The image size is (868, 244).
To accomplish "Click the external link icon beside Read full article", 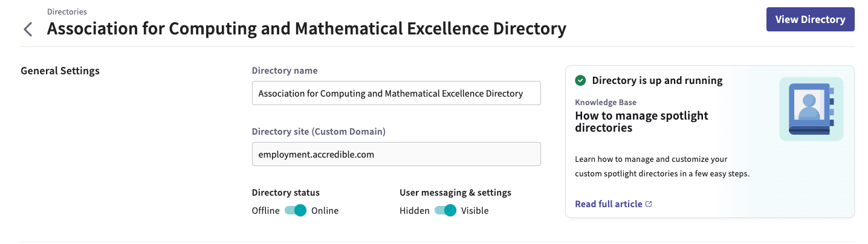I will [x=649, y=204].
